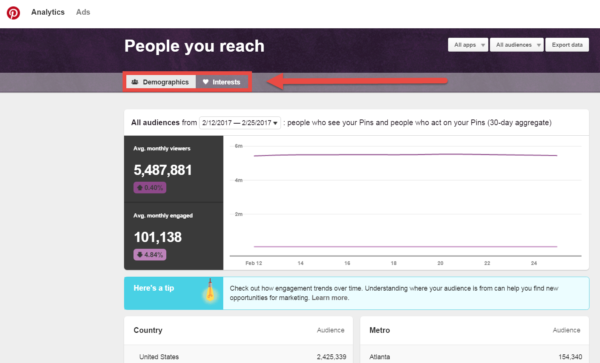Viewport: 600px width, 363px height.
Task: Click the 0.40% up-arrow viewers badge
Action: tap(150, 187)
